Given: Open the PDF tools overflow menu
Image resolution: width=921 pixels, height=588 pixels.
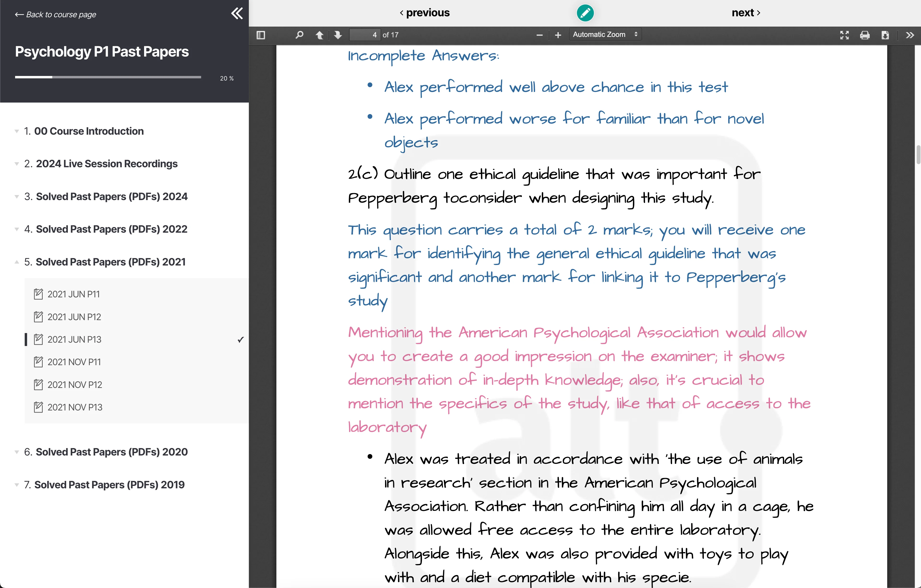Looking at the screenshot, I should [x=910, y=35].
